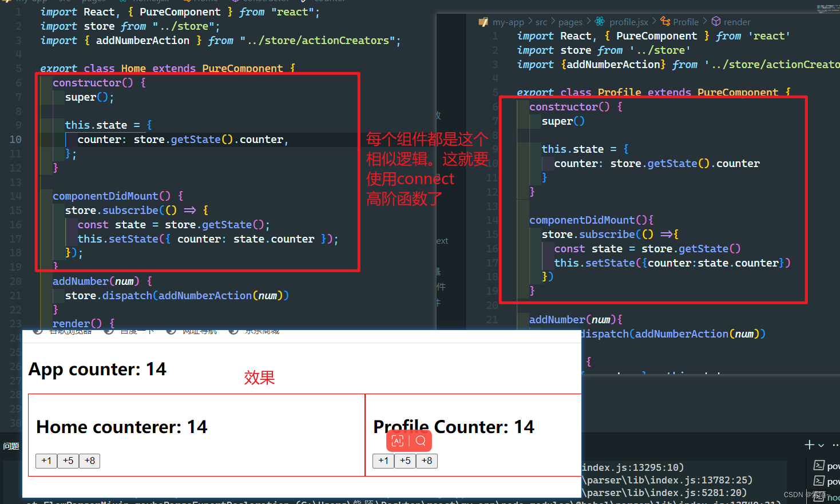The height and width of the screenshot is (504, 840).
Task: Click the React file icon beside profile.jsx breadcrumb
Action: tap(600, 21)
